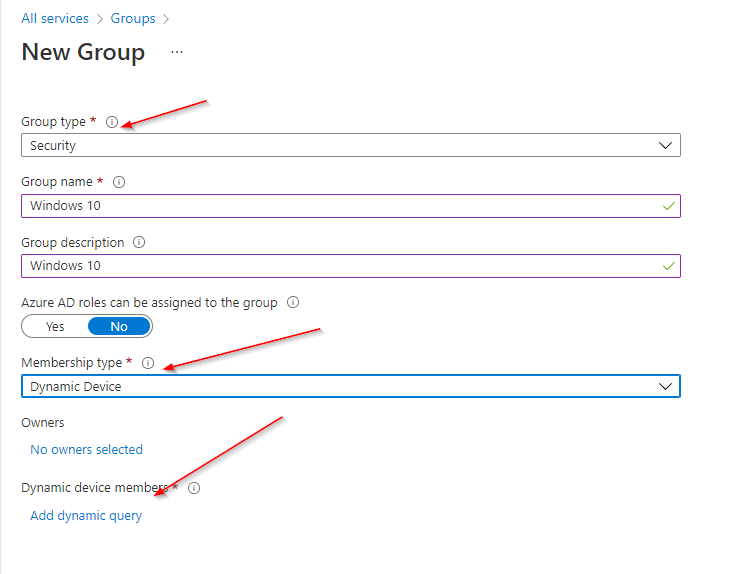Show info for Group name

pos(119,182)
